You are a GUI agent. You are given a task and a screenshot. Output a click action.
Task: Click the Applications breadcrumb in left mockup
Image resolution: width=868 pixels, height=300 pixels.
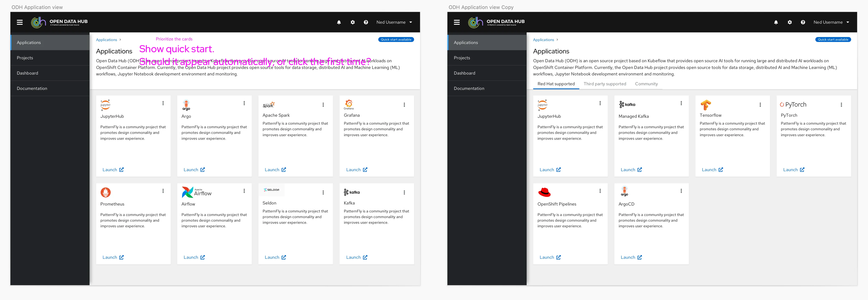[x=107, y=40]
